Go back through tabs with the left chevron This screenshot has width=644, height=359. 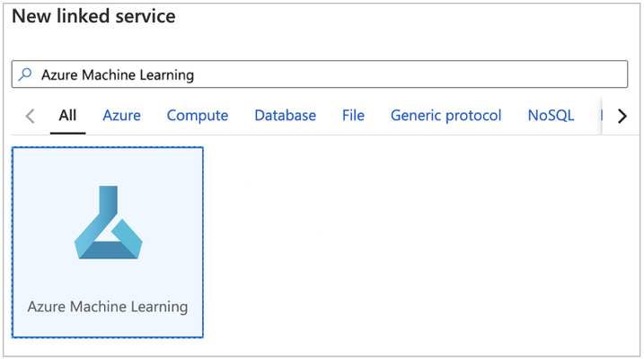30,116
